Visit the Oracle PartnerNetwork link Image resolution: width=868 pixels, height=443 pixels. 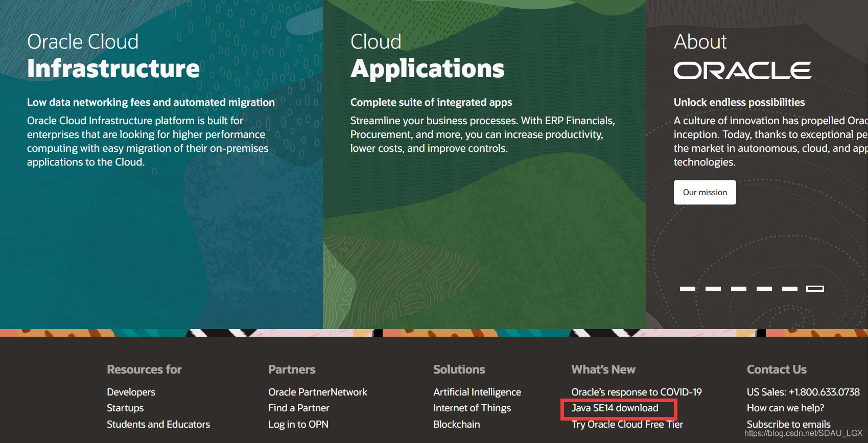point(318,392)
